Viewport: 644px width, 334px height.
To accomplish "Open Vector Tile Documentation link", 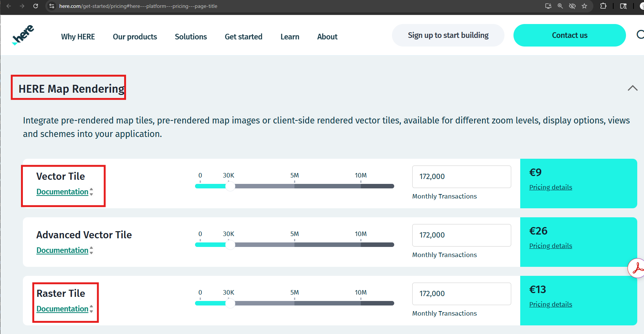I will 62,192.
